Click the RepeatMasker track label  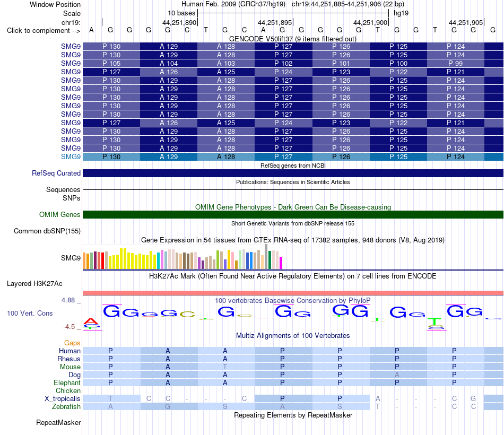click(x=58, y=422)
